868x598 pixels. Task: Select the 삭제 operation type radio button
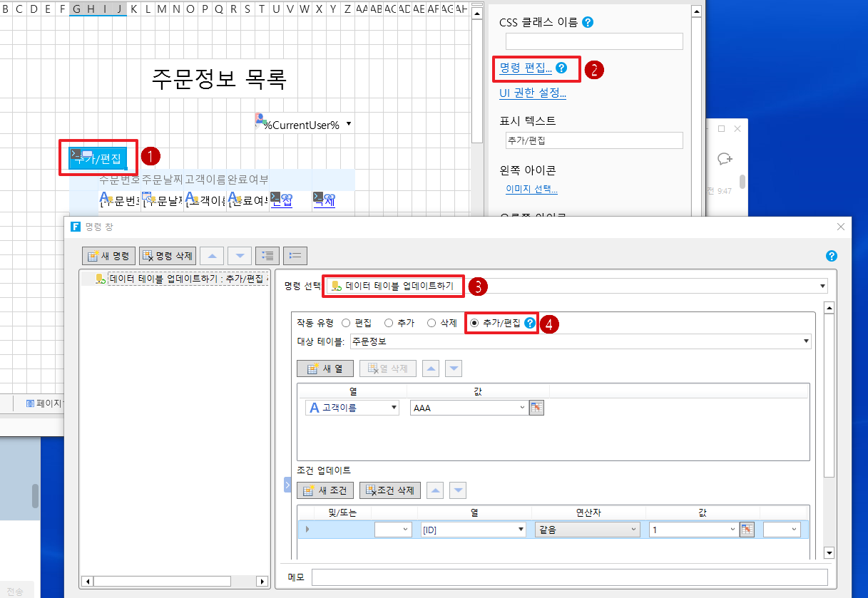(x=432, y=323)
